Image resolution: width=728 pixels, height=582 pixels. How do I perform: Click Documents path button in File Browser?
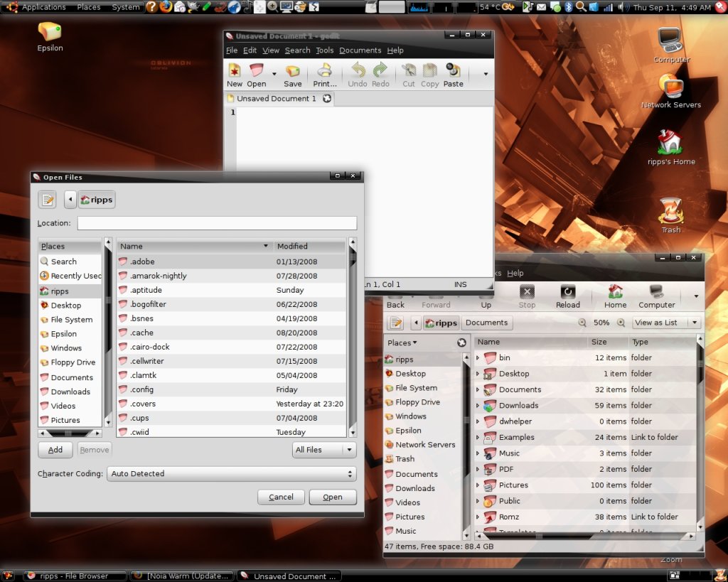(486, 323)
